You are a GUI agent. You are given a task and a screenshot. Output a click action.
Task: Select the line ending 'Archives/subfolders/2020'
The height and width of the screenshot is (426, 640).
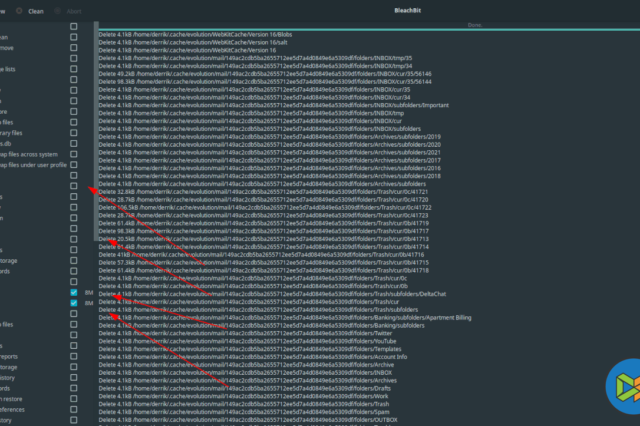(269, 144)
